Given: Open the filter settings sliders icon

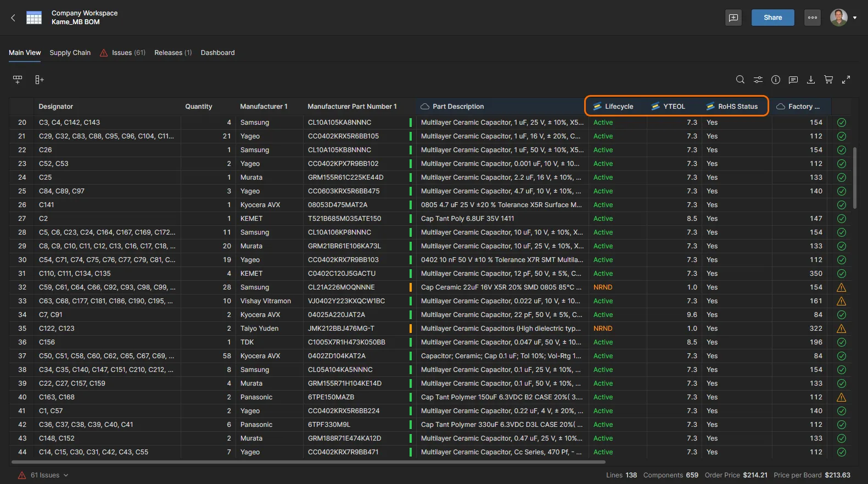Looking at the screenshot, I should point(758,80).
